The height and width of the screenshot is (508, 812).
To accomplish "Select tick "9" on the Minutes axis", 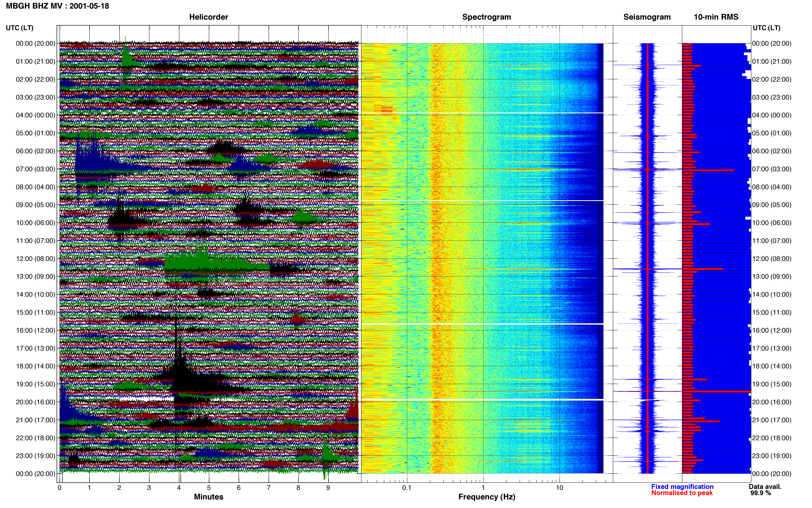I will point(328,488).
